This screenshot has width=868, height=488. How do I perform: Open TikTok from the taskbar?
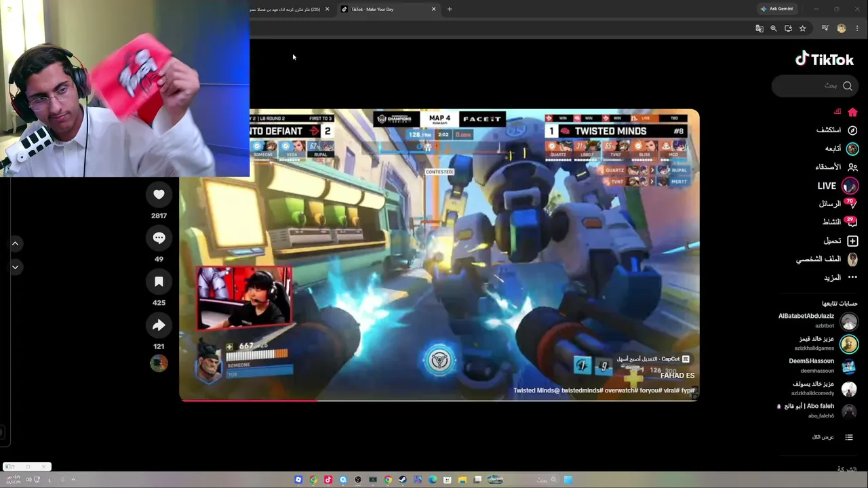(328, 480)
